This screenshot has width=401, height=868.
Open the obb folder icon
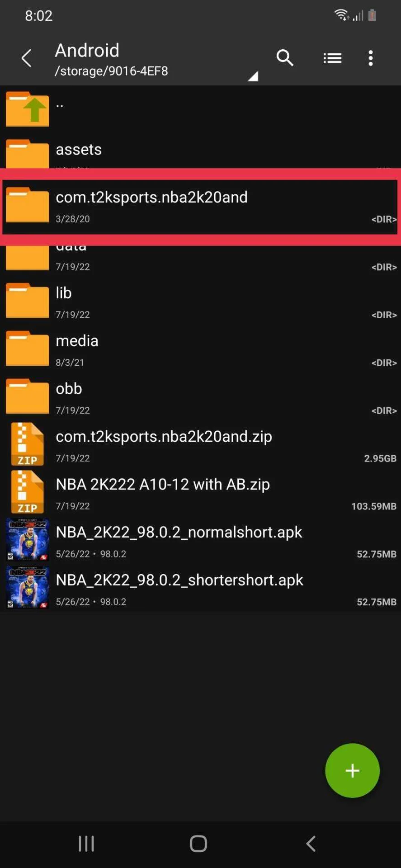[x=27, y=396]
